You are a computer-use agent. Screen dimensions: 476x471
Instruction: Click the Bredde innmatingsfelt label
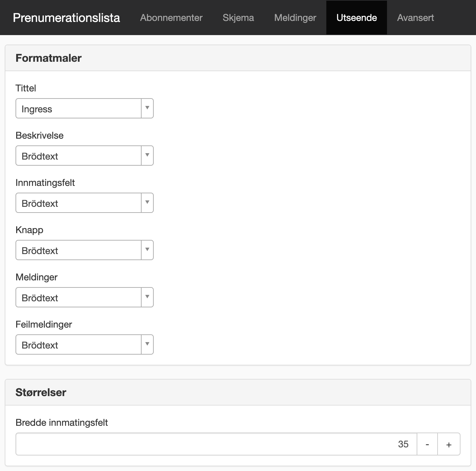[x=62, y=422]
